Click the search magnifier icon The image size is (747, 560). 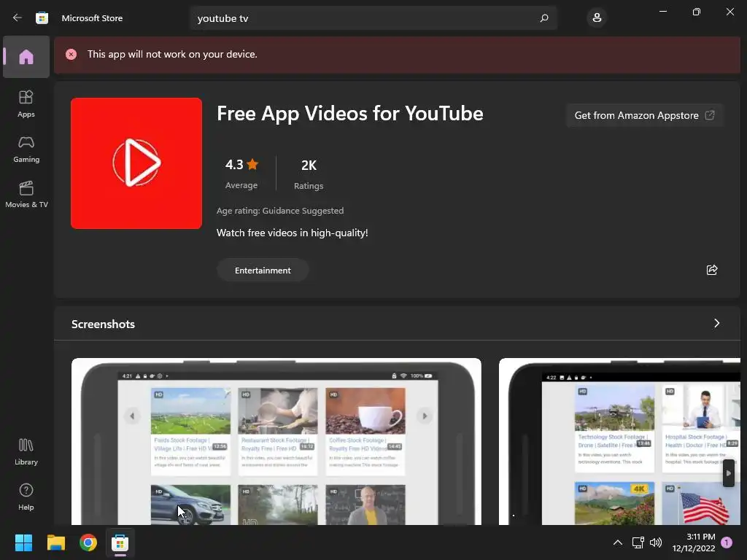pyautogui.click(x=544, y=18)
